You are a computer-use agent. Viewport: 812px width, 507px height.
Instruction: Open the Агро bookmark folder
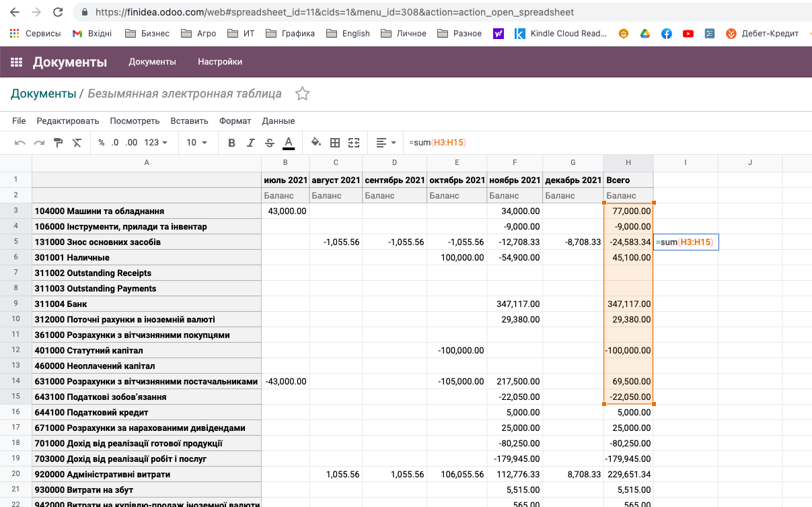click(198, 33)
